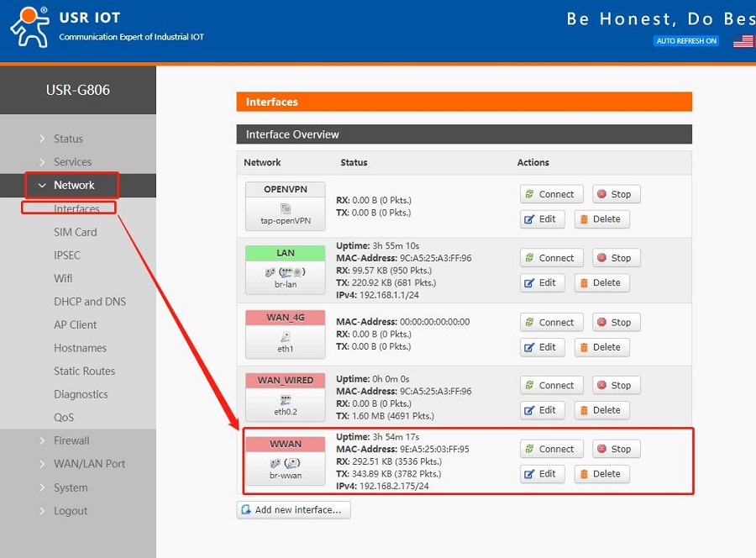Screen dimensions: 756x558
Task: Delete the WAN_WIRED interface
Action: pyautogui.click(x=601, y=410)
